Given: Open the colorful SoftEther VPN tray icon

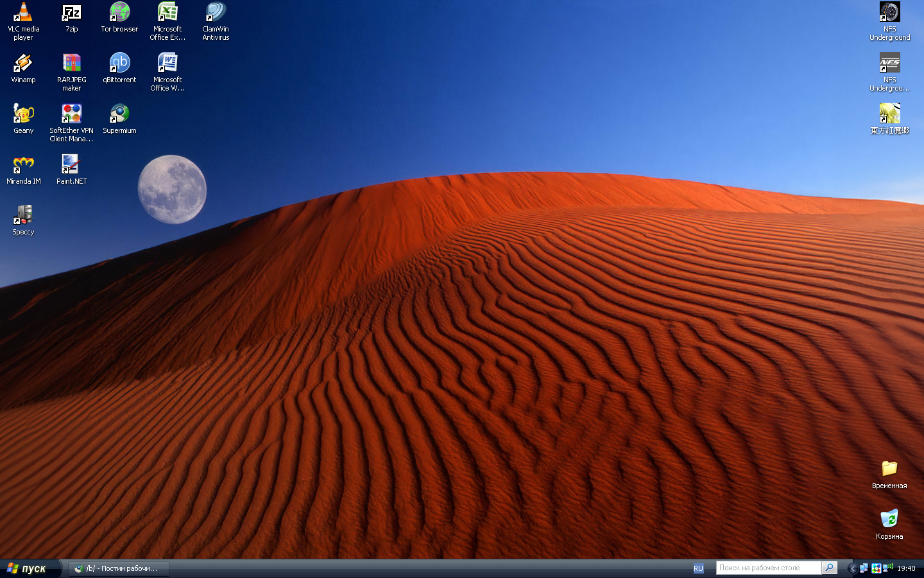Looking at the screenshot, I should point(876,568).
